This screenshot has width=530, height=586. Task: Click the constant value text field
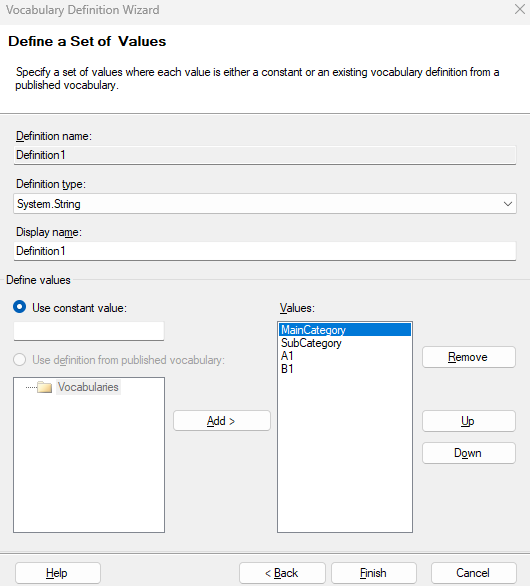pos(89,331)
